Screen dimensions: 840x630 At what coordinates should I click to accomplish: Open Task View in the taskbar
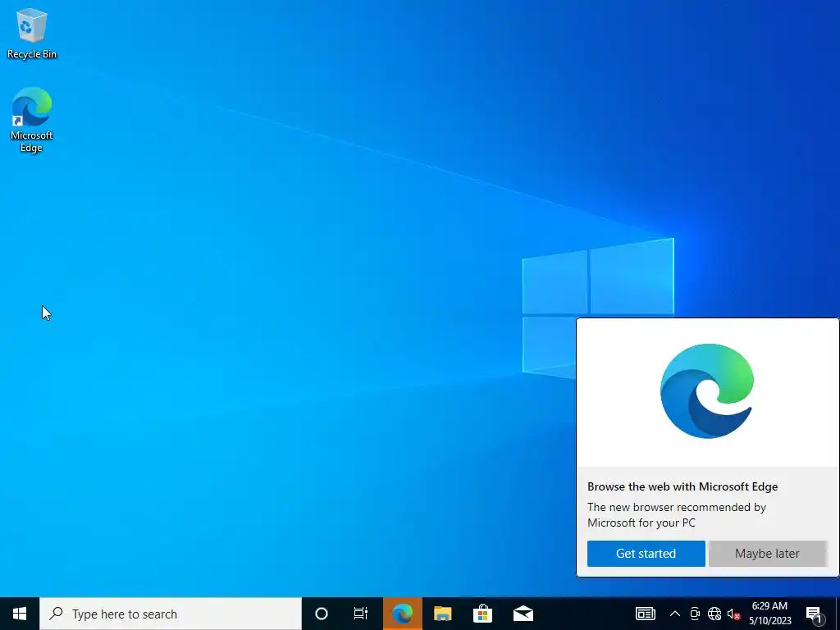361,614
